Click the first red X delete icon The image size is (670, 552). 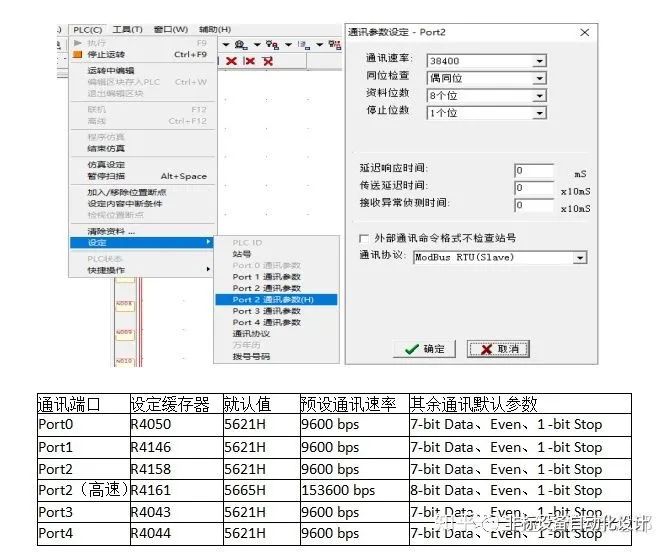231,61
